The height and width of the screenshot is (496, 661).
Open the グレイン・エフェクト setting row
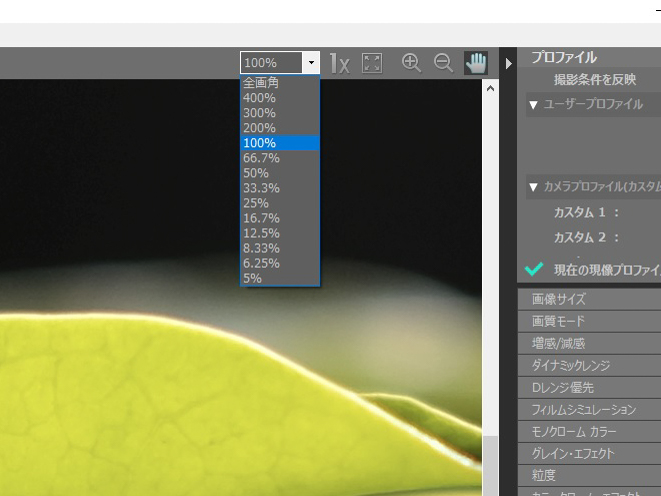(x=589, y=453)
